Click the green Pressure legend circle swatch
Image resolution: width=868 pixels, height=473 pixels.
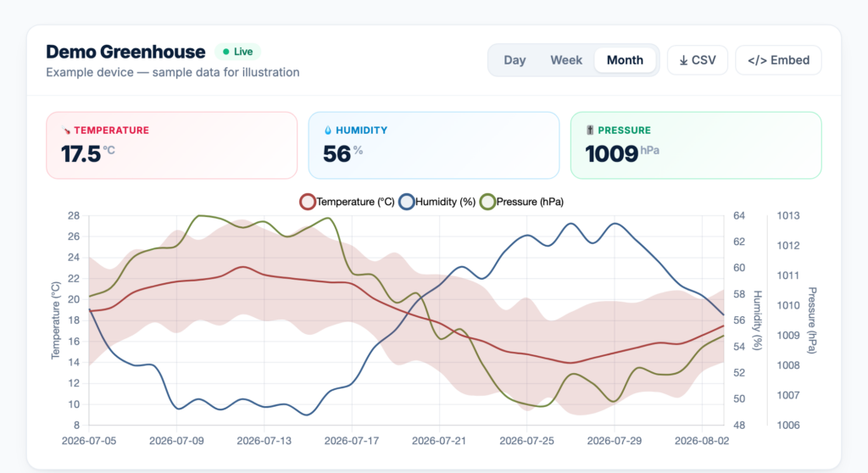pos(487,202)
